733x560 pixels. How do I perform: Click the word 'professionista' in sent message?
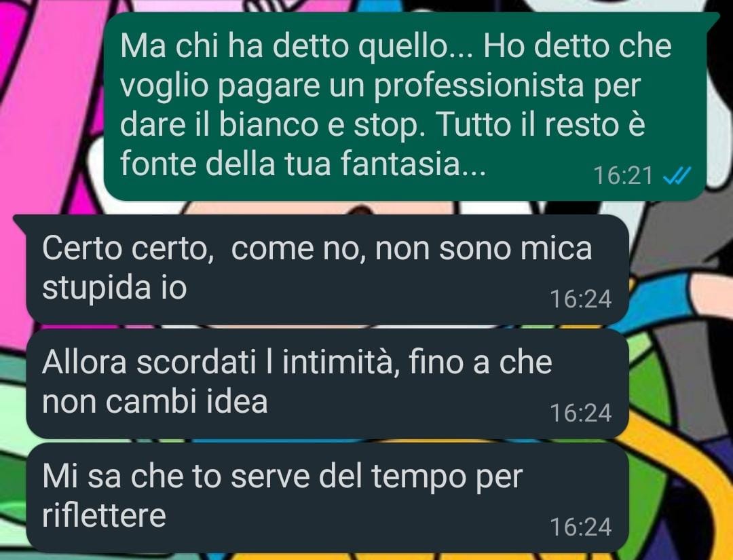[479, 86]
